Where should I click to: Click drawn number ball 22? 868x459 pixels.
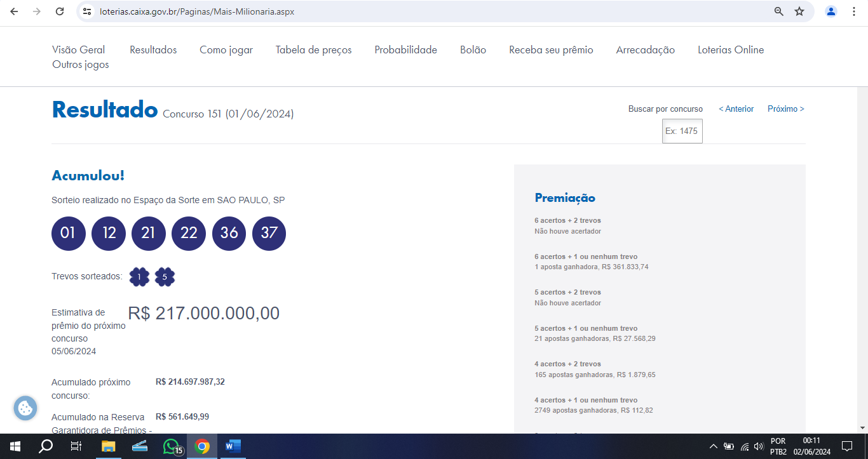189,233
